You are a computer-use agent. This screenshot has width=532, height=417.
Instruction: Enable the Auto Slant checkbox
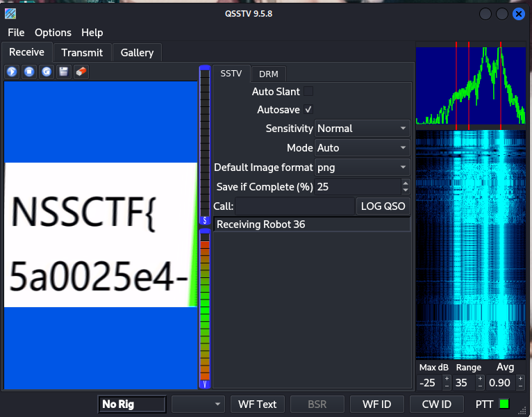(x=308, y=91)
